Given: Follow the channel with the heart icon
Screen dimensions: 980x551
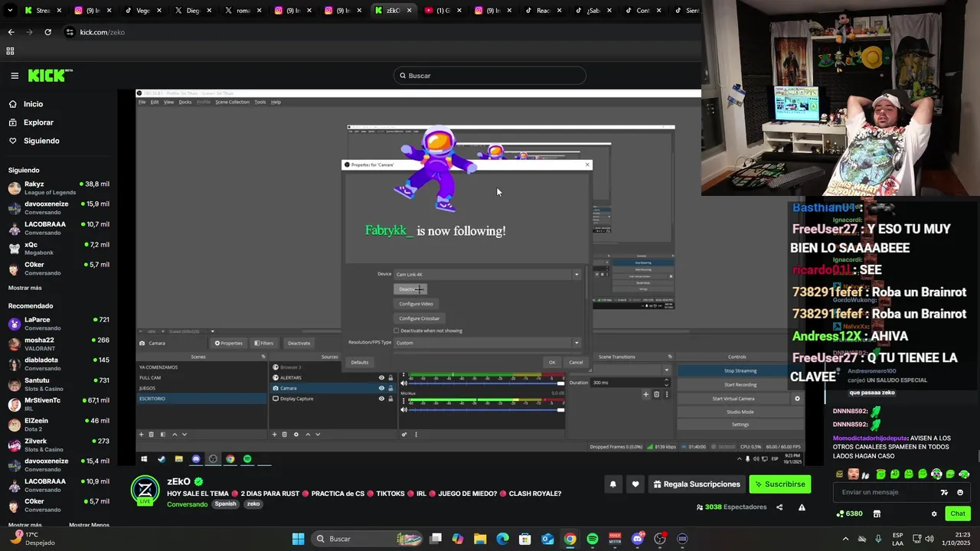Looking at the screenshot, I should pyautogui.click(x=635, y=484).
